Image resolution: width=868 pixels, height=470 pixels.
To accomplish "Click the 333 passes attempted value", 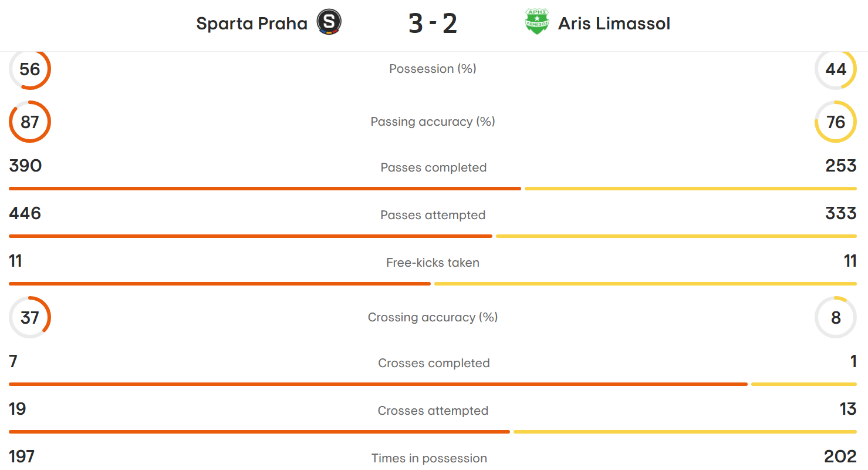I will coord(841,213).
